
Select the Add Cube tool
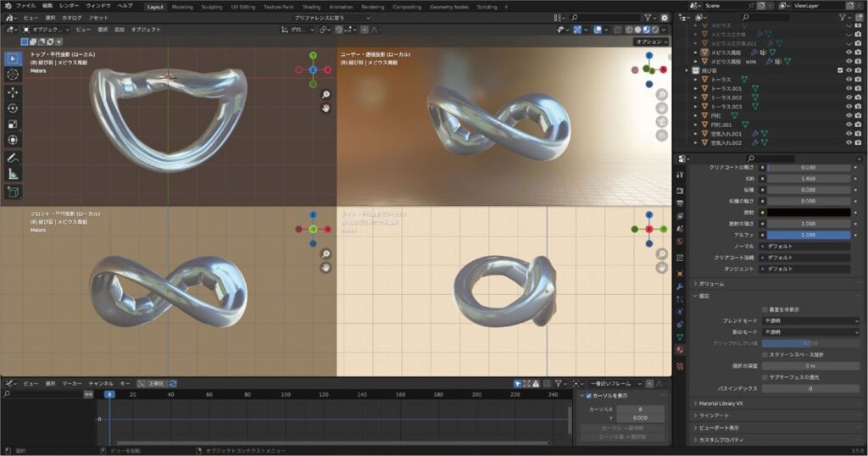13,192
